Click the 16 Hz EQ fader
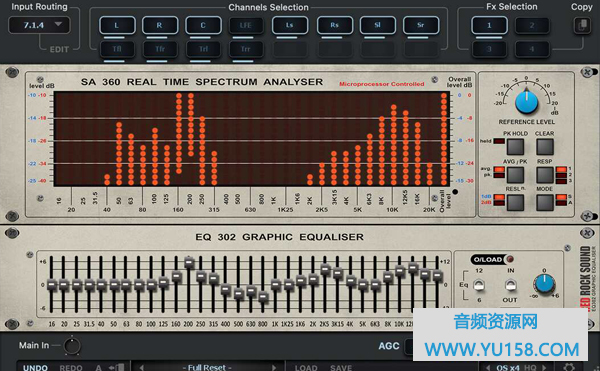This screenshot has width=600, height=371. click(x=52, y=285)
